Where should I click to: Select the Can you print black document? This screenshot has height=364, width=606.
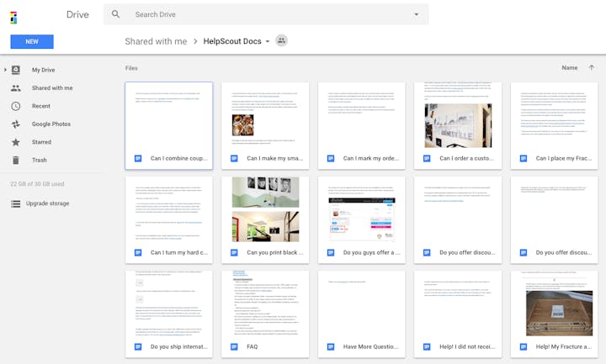click(x=265, y=214)
